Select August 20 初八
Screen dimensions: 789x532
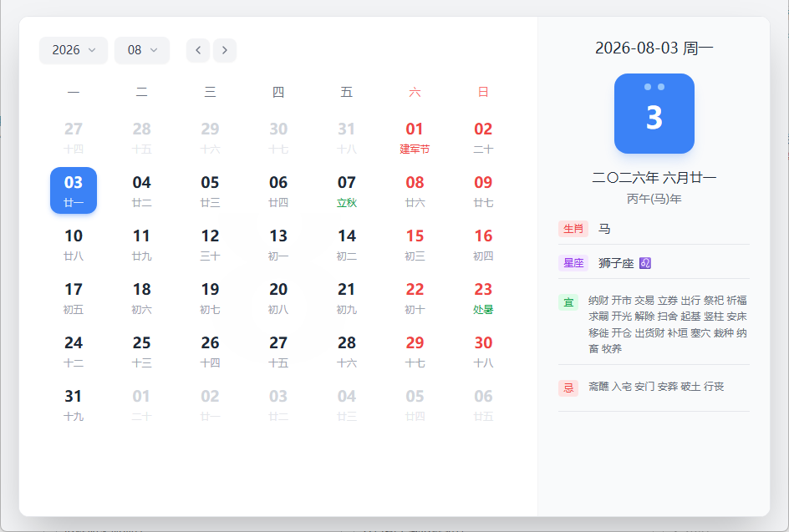coord(278,297)
